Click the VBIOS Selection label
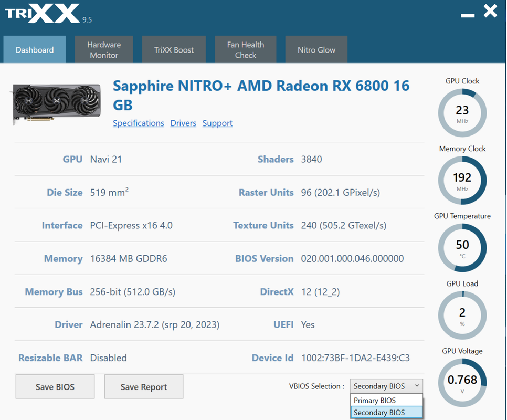The width and height of the screenshot is (507, 420). [x=316, y=386]
